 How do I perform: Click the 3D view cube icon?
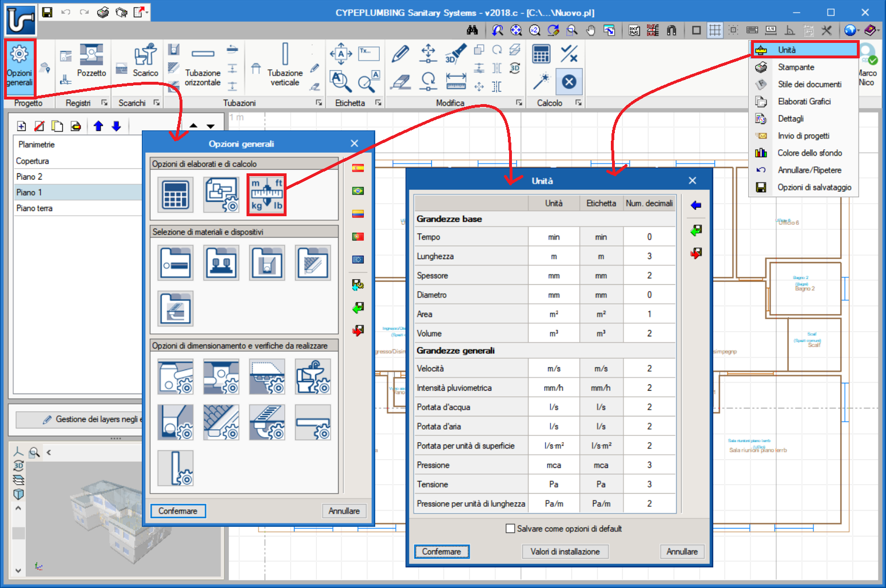coord(18,494)
